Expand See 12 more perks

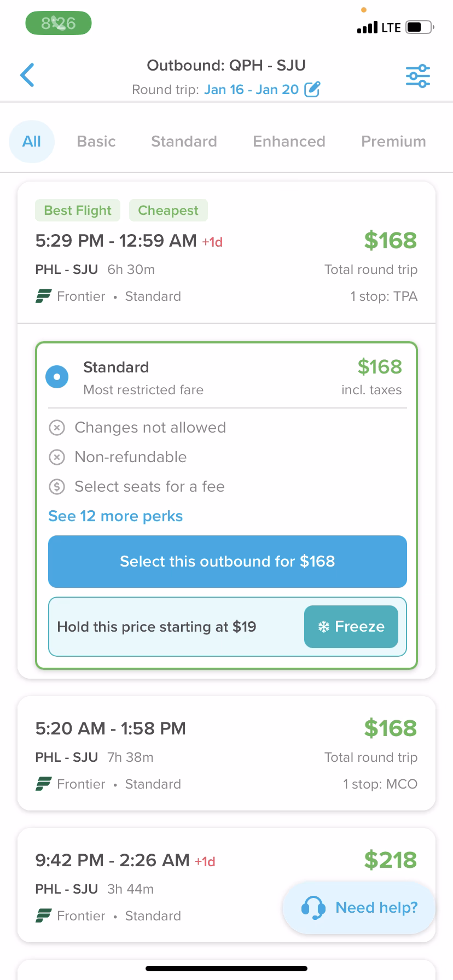pyautogui.click(x=115, y=516)
